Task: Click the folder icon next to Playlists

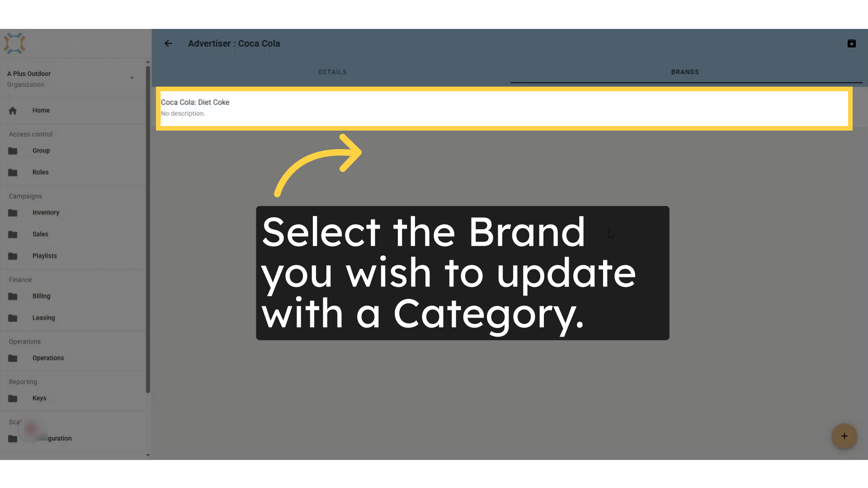Action: click(13, 256)
